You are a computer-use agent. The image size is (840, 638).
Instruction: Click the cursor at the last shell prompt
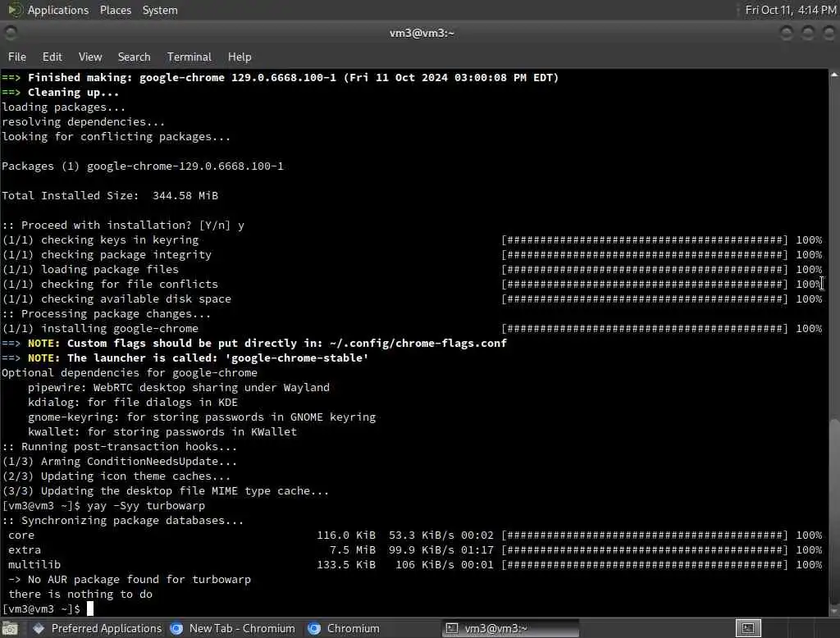90,608
